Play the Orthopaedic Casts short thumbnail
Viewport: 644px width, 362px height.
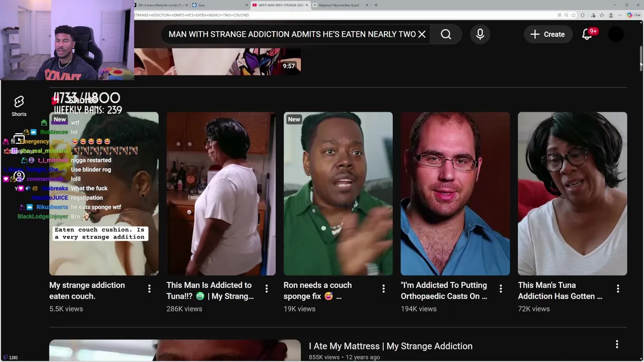pos(455,194)
